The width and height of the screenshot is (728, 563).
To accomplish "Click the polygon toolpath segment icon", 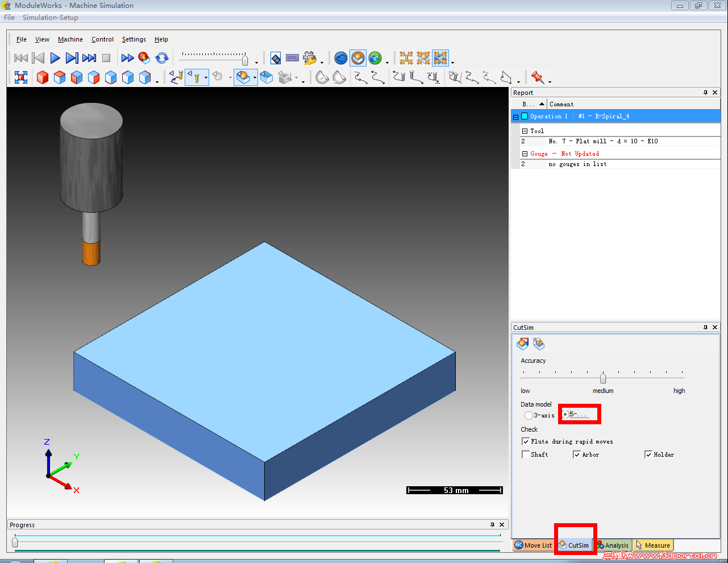I will [506, 77].
